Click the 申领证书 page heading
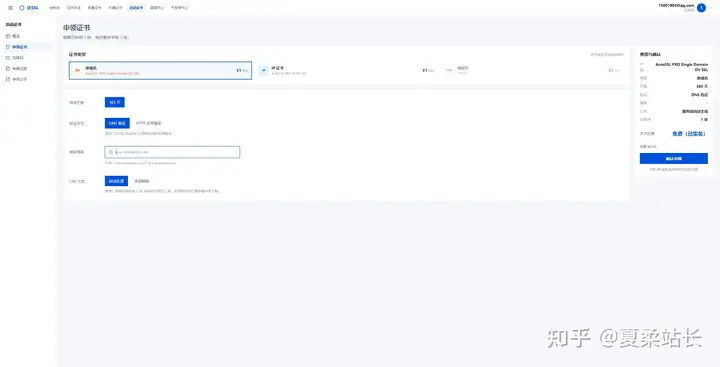 [x=77, y=28]
